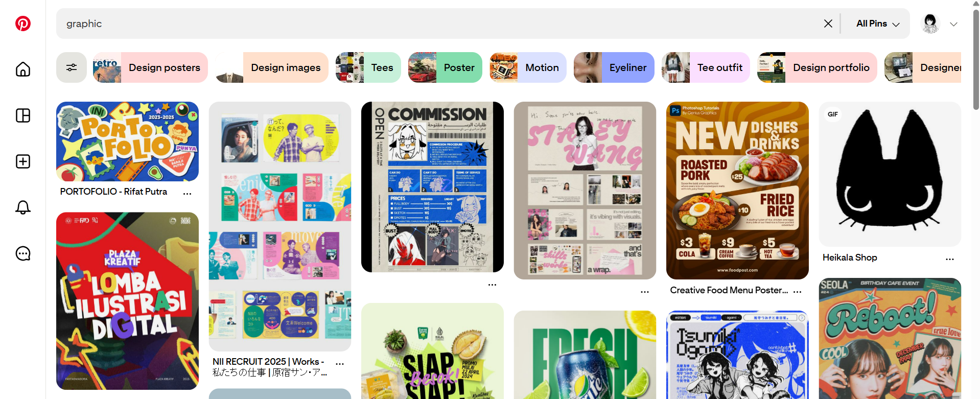This screenshot has height=399, width=980.
Task: Open the search filters icon
Action: (72, 67)
